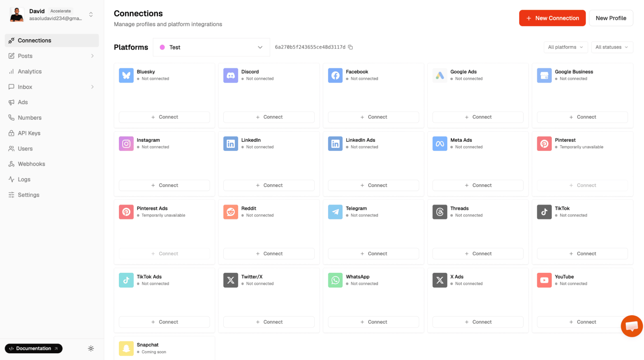Viewport: 644px width, 360px height.
Task: Open Ads in the sidebar
Action: coord(52,102)
